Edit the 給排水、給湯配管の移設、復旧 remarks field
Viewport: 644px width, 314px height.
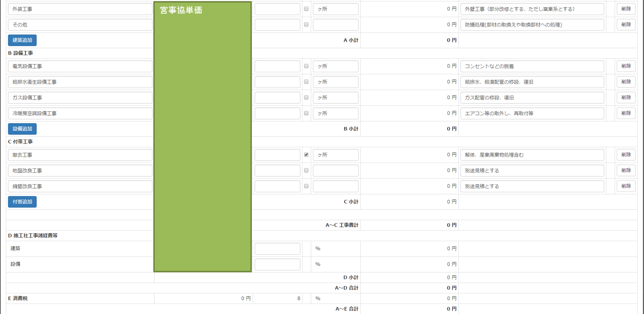[532, 82]
